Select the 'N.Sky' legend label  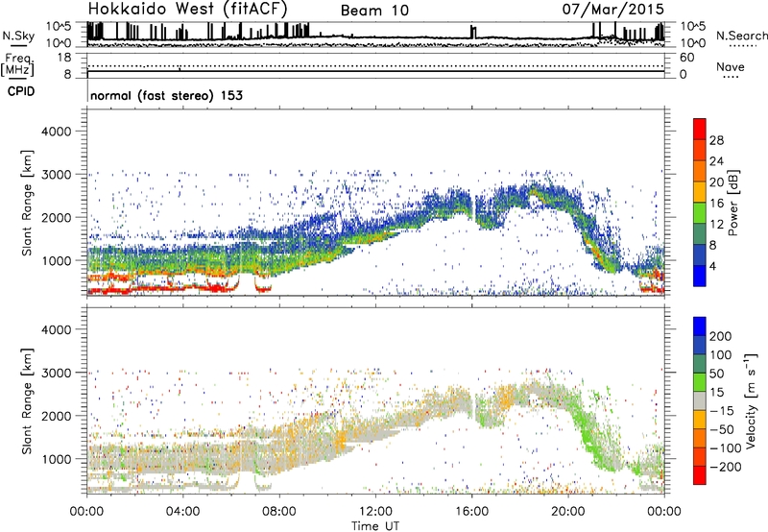coord(18,36)
